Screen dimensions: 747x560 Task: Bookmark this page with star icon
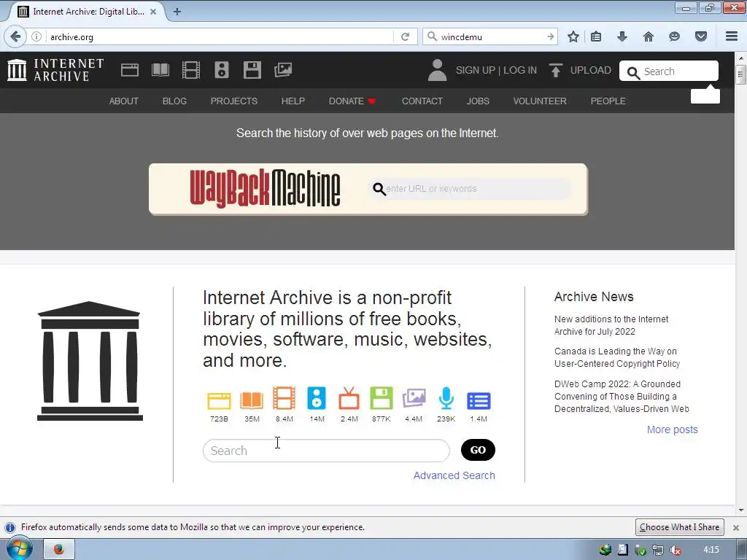click(573, 36)
